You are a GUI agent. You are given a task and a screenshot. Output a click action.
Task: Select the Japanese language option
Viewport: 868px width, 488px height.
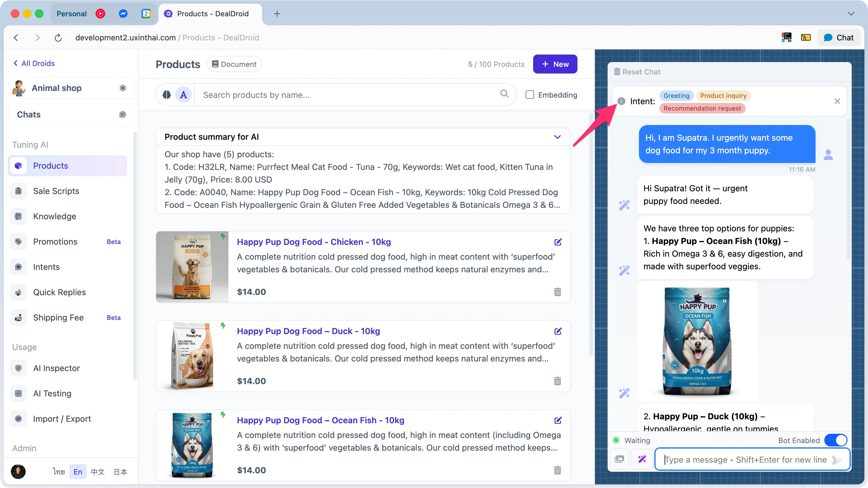click(120, 471)
